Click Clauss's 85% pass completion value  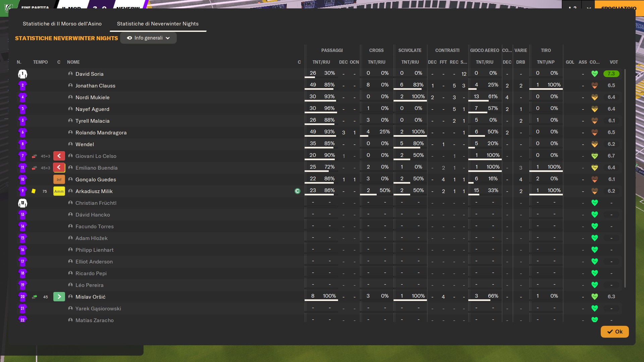[x=329, y=85]
